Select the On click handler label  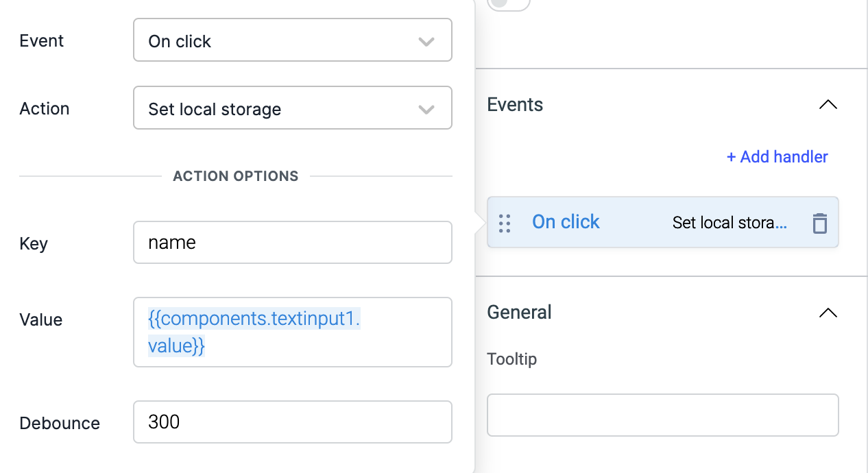point(566,222)
